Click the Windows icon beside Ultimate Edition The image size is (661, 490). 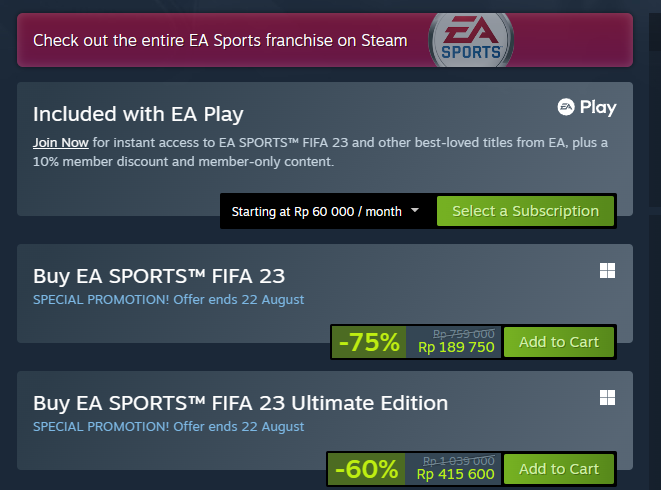pyautogui.click(x=607, y=398)
